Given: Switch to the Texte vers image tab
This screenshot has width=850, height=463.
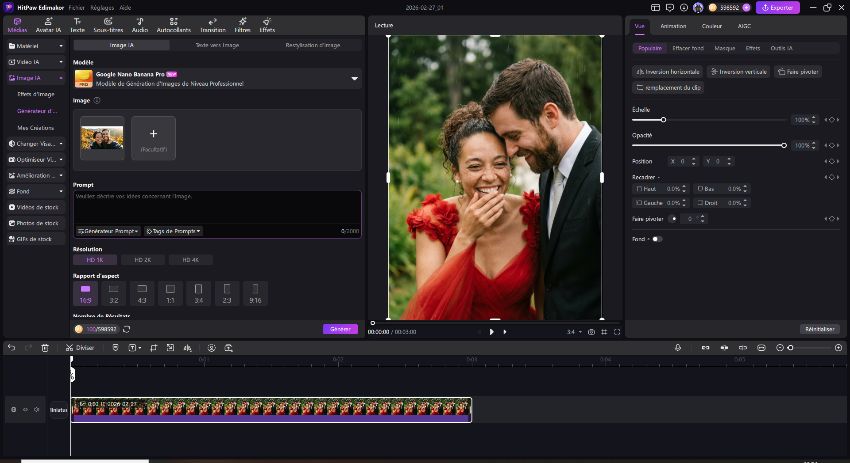Looking at the screenshot, I should coord(217,45).
